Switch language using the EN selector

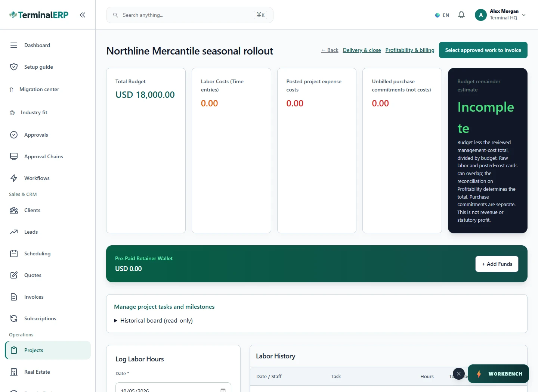pyautogui.click(x=442, y=15)
